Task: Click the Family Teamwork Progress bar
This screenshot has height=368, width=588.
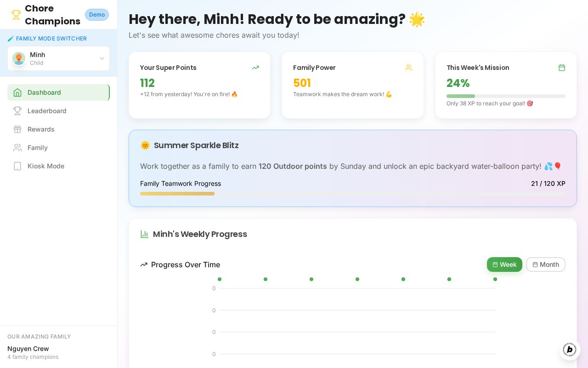Action: click(353, 194)
